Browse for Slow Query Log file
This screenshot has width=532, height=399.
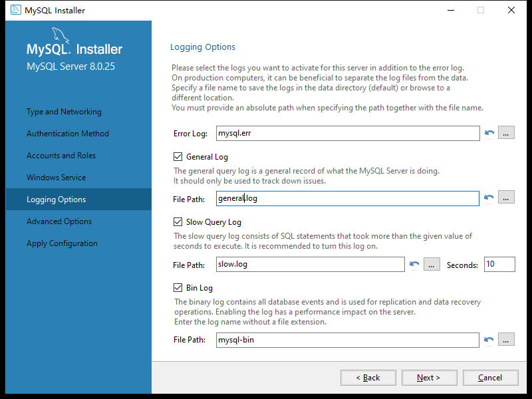pyautogui.click(x=432, y=264)
